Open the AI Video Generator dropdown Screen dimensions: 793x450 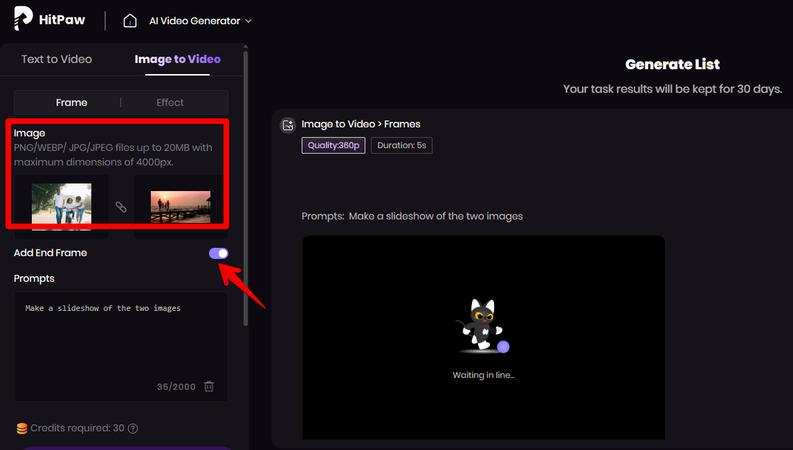click(x=200, y=21)
